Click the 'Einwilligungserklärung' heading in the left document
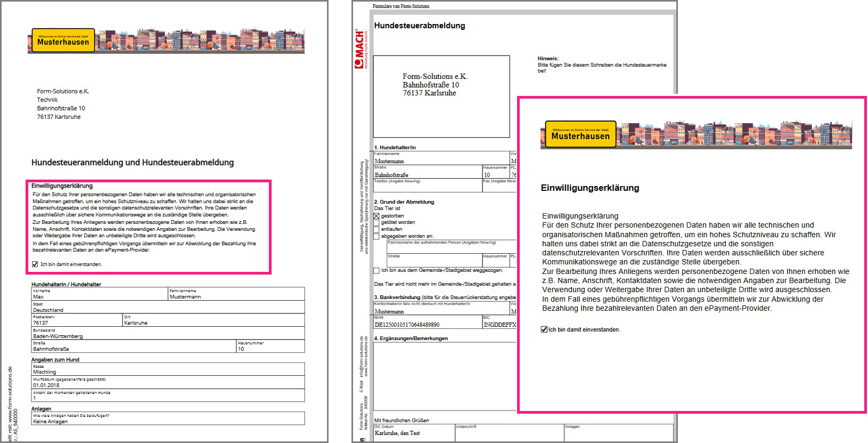The width and height of the screenshot is (868, 443). click(62, 186)
